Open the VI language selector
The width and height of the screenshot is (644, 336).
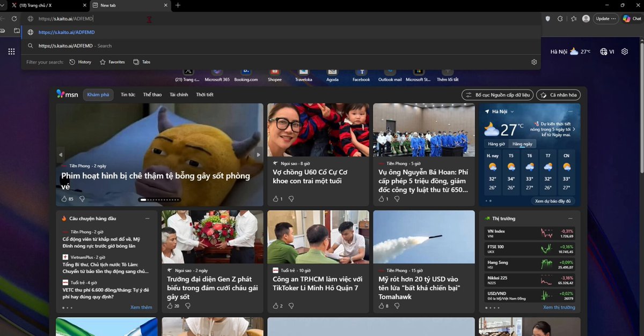coord(607,51)
